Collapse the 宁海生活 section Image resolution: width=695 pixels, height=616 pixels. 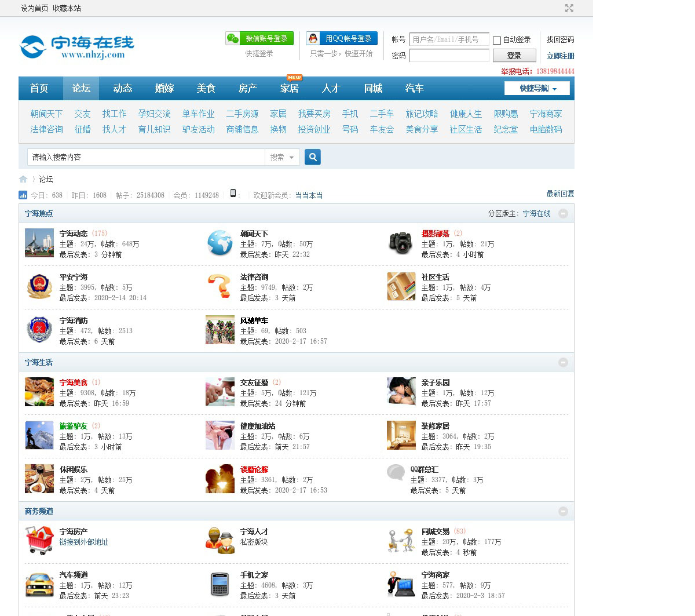point(563,363)
